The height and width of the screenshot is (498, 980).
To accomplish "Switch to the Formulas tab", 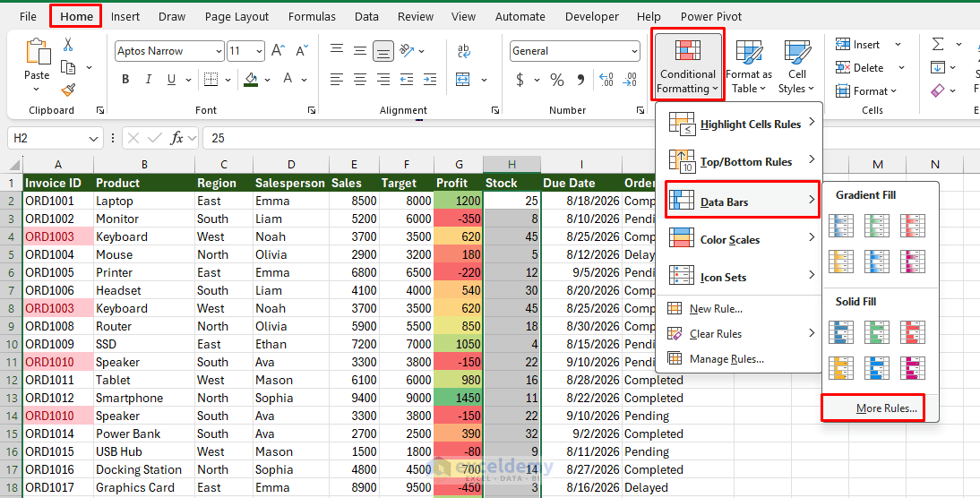I will click(312, 17).
